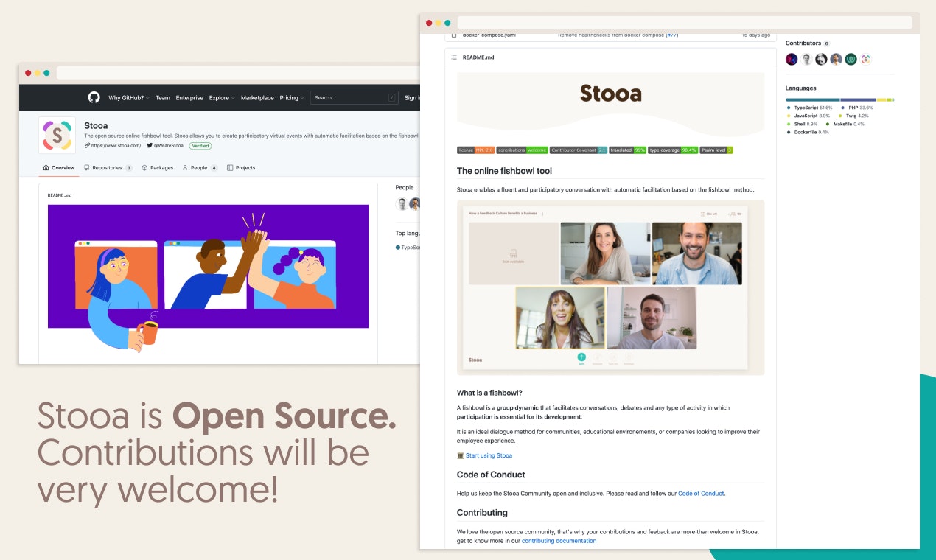
Task: Click the GitHub octocat logo
Action: click(x=94, y=97)
